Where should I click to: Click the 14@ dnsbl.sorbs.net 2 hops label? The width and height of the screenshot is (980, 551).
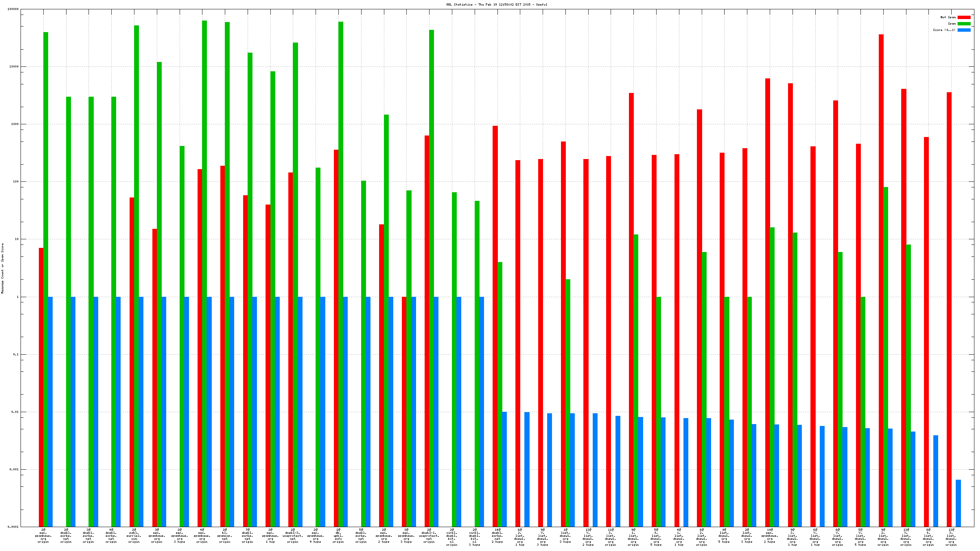tap(497, 536)
